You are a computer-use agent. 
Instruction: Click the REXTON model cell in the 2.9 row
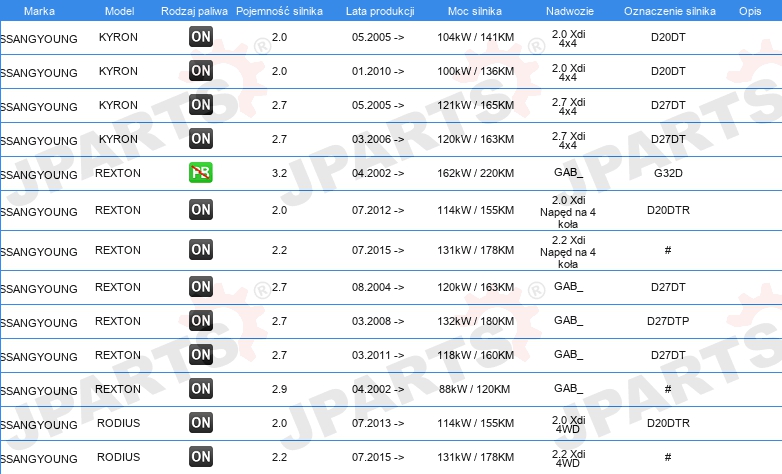(118, 389)
